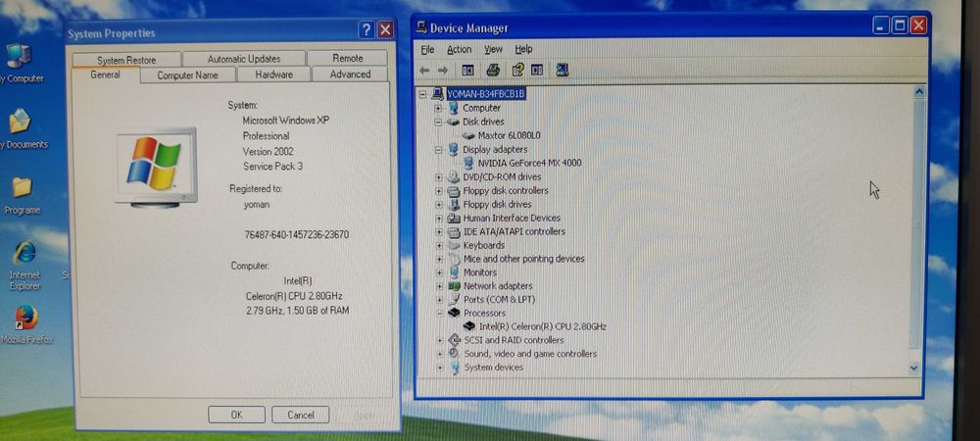Click scroll down arrow in Device Manager
This screenshot has height=441, width=980.
click(915, 367)
